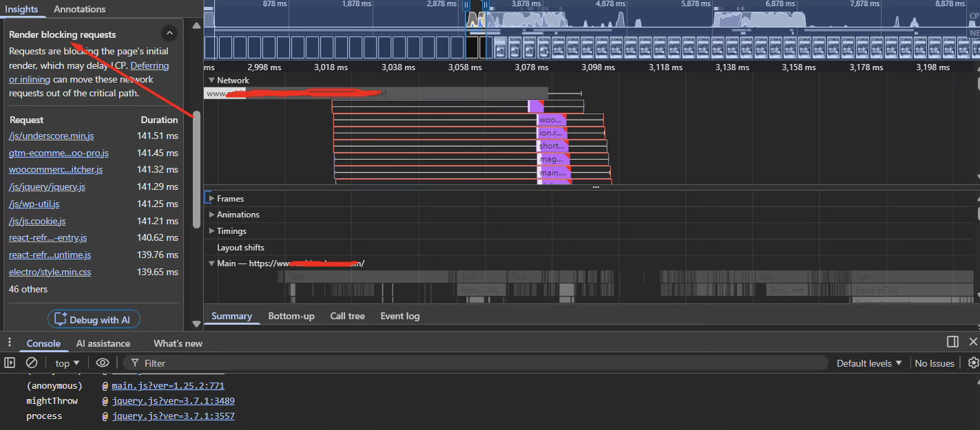The width and height of the screenshot is (980, 430).
Task: Click the Debug with AI button
Action: [x=94, y=320]
